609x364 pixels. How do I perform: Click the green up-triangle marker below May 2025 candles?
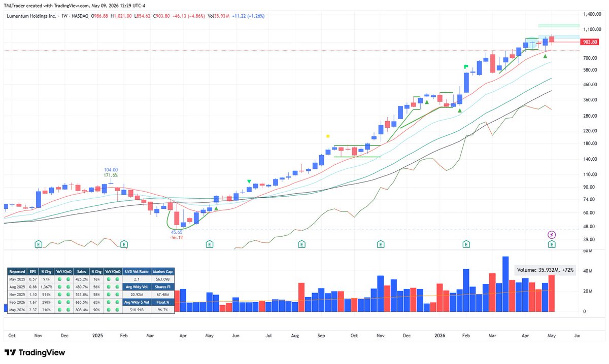point(216,208)
